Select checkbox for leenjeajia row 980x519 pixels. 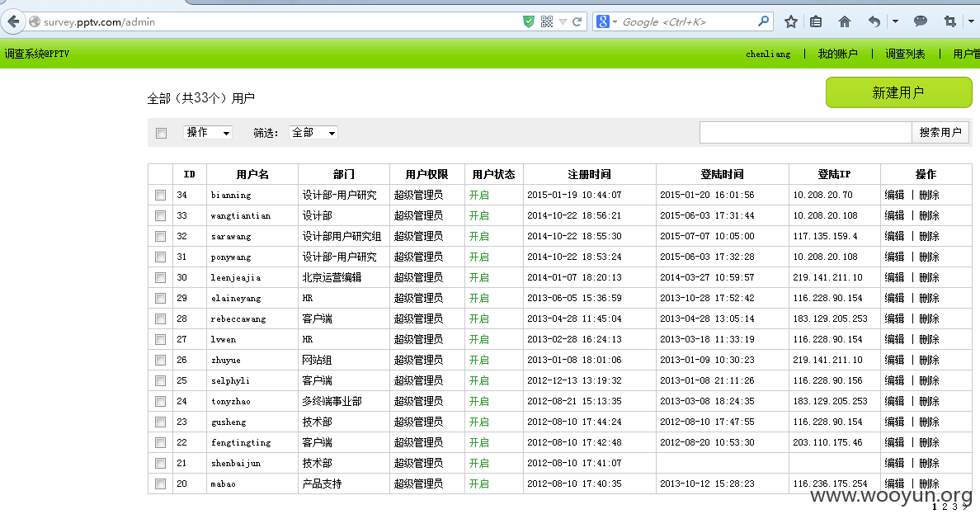click(x=161, y=277)
